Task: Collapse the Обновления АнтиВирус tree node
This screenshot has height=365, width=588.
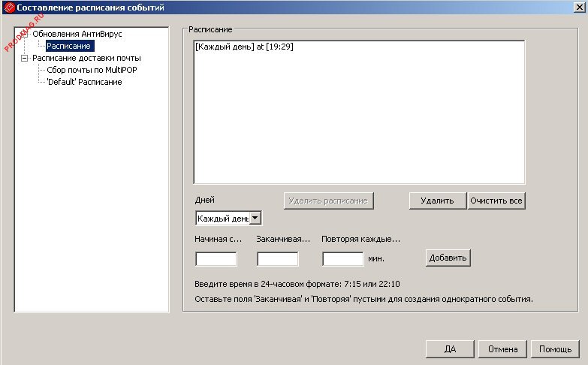Action: 25,34
